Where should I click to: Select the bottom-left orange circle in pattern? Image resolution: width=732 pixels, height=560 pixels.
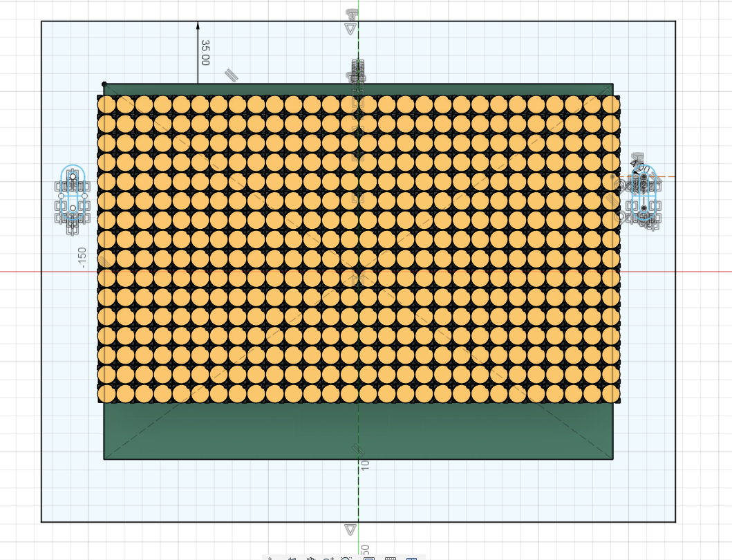pos(106,393)
